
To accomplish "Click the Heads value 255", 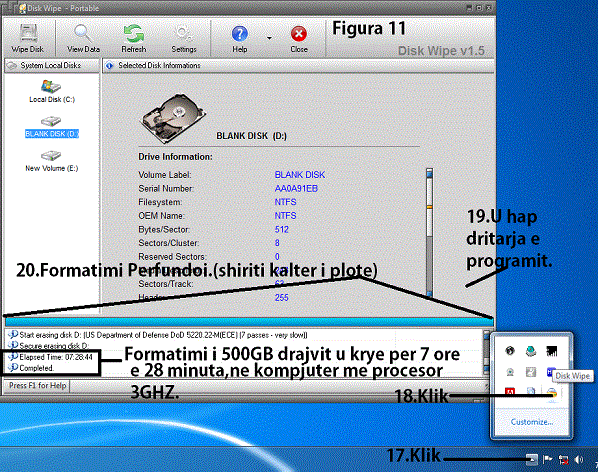I will (x=281, y=297).
